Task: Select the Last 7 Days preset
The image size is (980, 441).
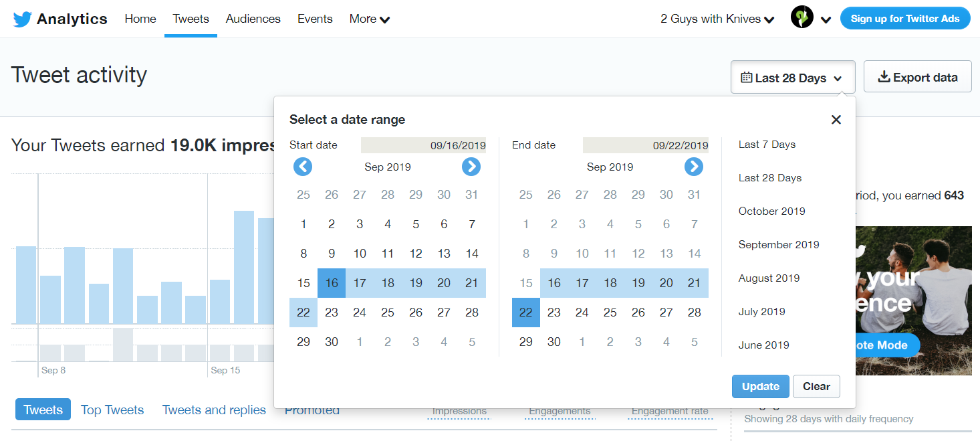Action: 767,145
